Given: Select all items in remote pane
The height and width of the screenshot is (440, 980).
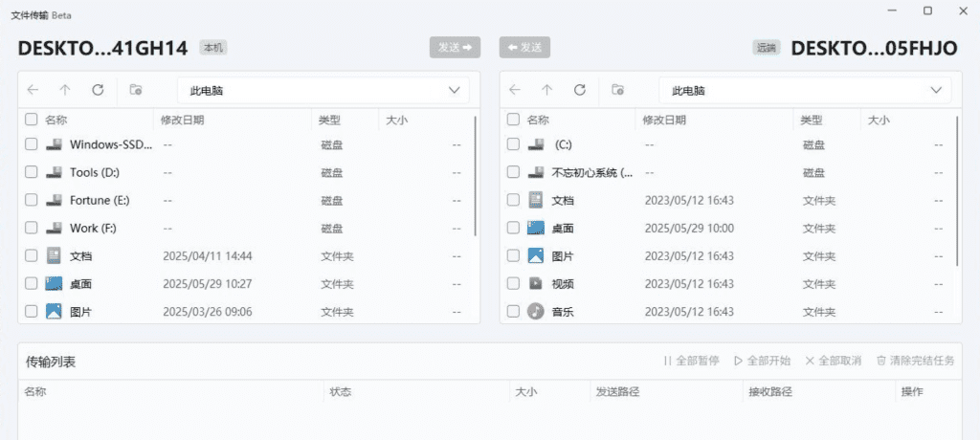Looking at the screenshot, I should coord(513,120).
